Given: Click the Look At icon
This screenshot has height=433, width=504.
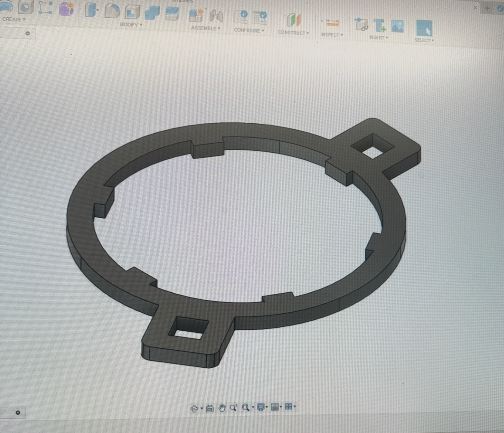Looking at the screenshot, I should (x=210, y=408).
